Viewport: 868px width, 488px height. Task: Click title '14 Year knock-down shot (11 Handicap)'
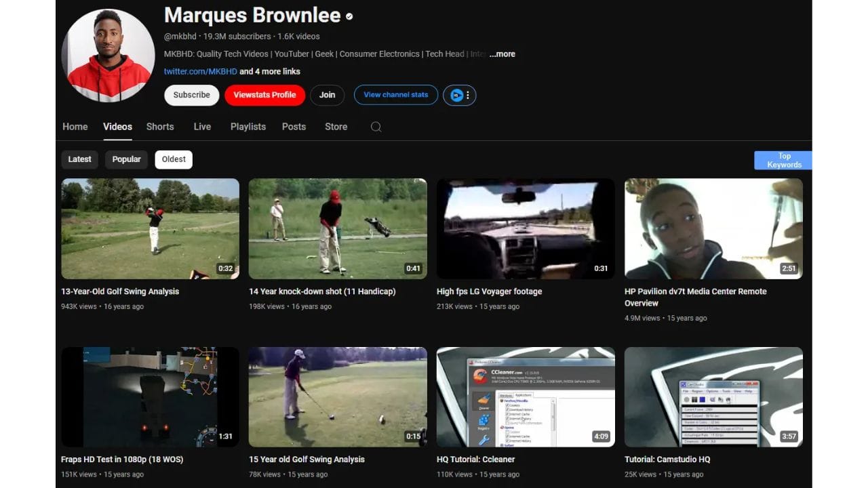click(x=322, y=291)
